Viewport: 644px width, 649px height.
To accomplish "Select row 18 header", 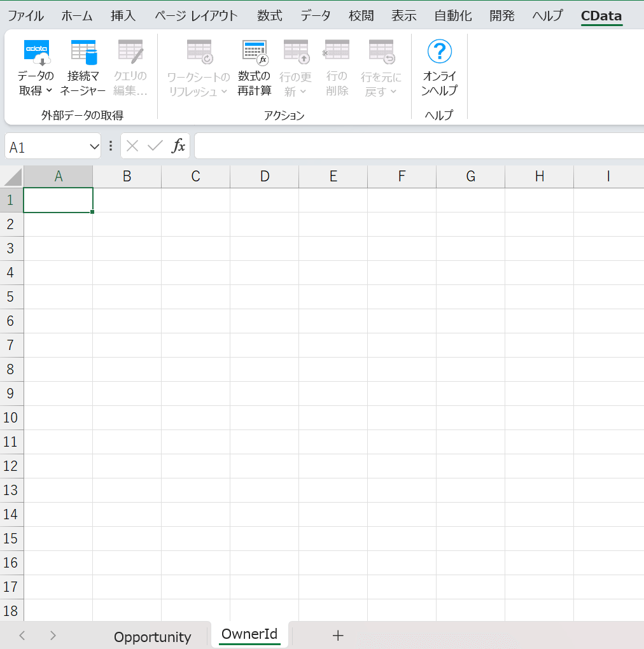I will [x=11, y=611].
